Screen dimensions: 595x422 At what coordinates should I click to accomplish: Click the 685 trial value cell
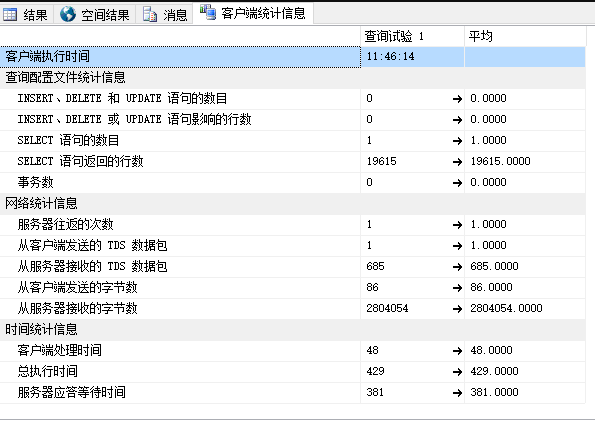tap(412, 266)
